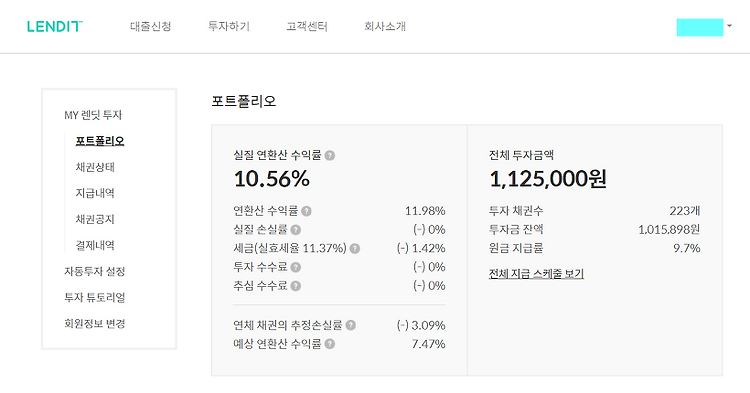Click the 9.7% principal payment rate
The width and height of the screenshot is (750, 393).
686,248
